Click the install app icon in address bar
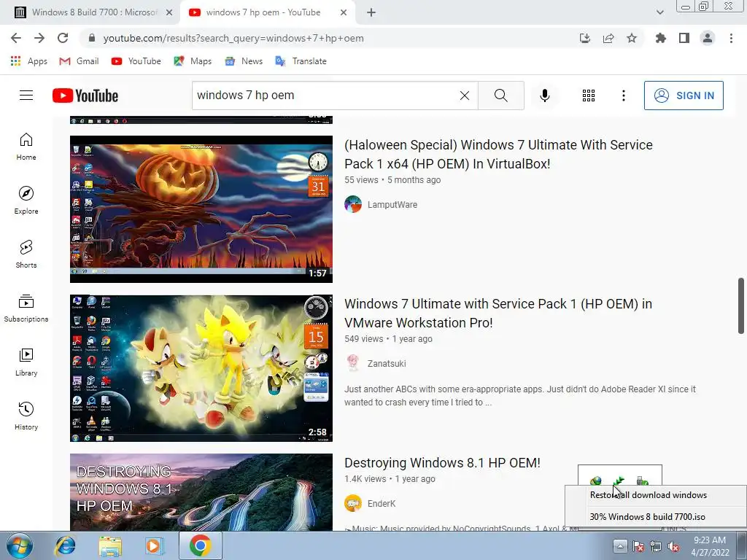 click(585, 38)
